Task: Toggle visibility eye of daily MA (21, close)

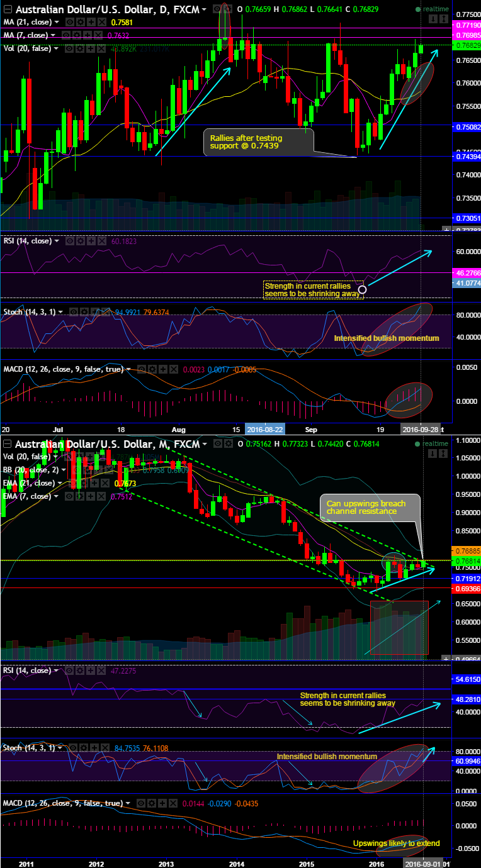Action: point(69,22)
